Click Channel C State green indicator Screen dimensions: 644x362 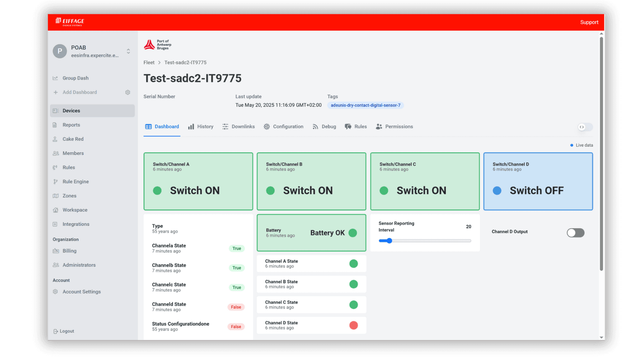(353, 305)
